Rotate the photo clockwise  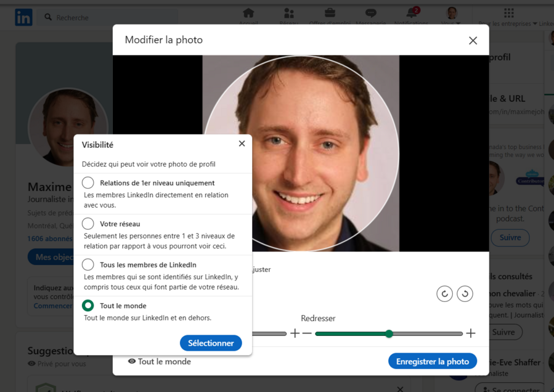(x=465, y=294)
